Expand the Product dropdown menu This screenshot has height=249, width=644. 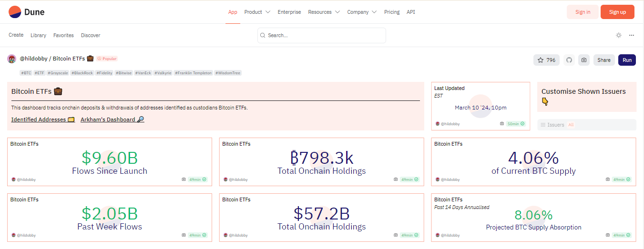257,12
